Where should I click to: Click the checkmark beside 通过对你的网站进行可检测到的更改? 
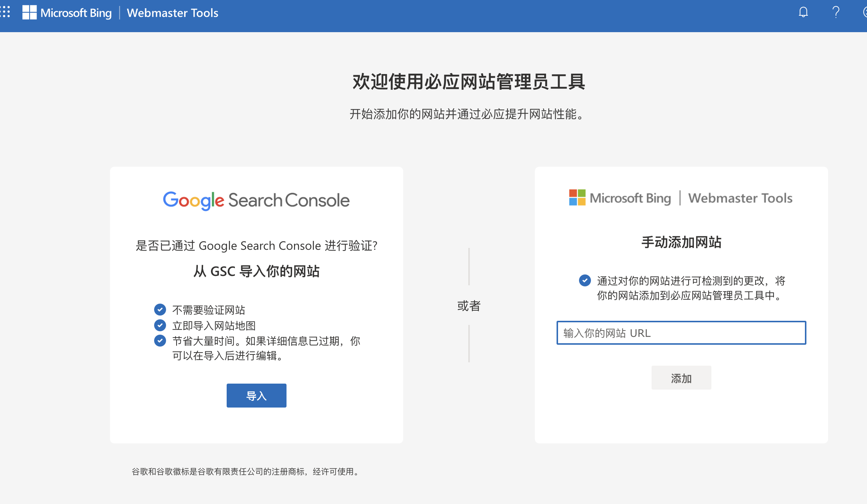[585, 280]
